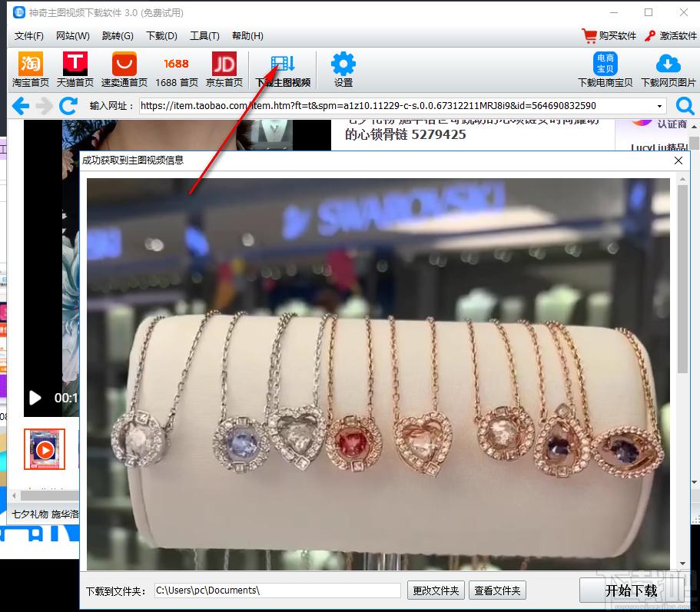Click the 查看文件夹 button

[x=497, y=590]
